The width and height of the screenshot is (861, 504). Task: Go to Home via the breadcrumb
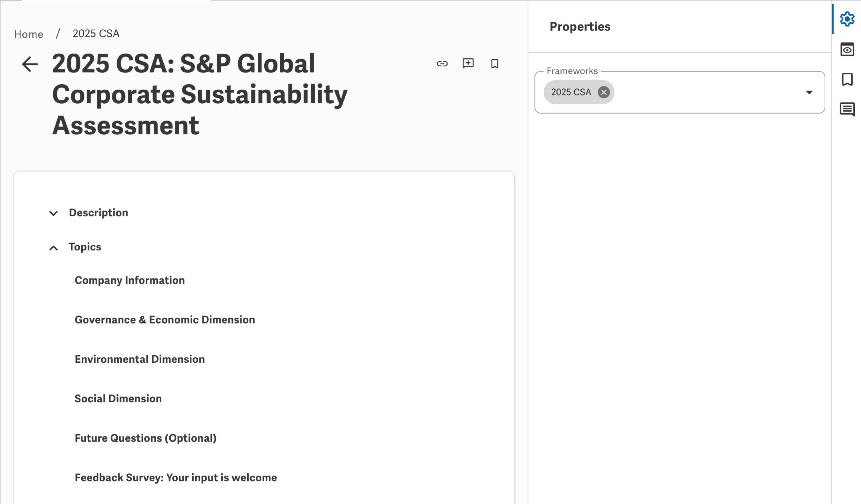coord(28,34)
